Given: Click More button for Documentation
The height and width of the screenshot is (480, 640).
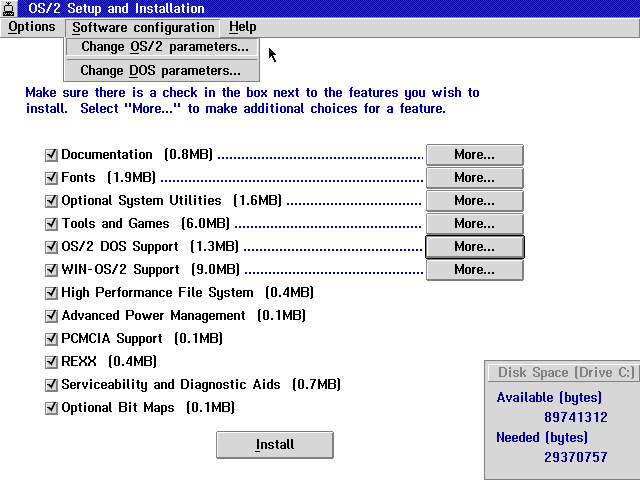Looking at the screenshot, I should click(475, 155).
